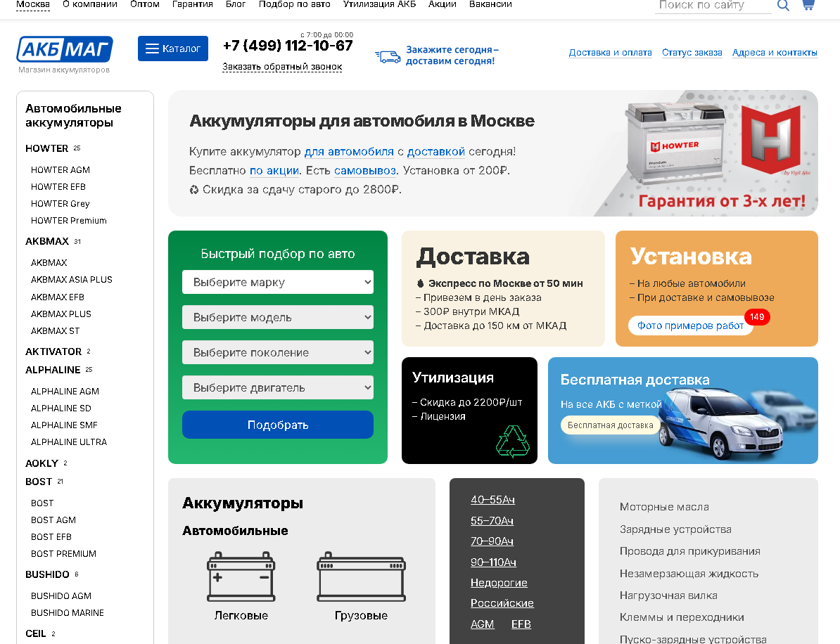Open the Выберите марку dropdown

pos(277,282)
